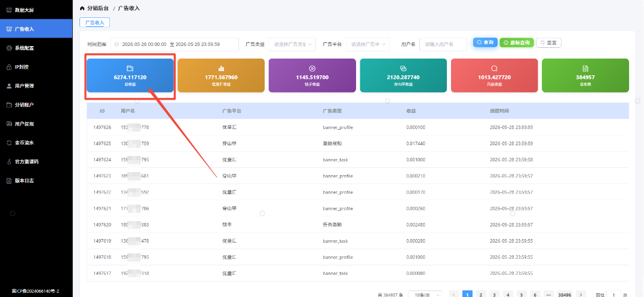Open the 广告平台 dropdown

(368, 44)
